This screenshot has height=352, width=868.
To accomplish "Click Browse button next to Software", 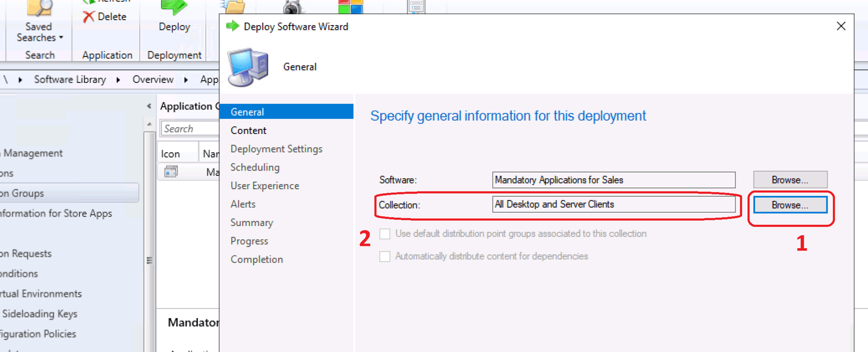I will coord(790,180).
